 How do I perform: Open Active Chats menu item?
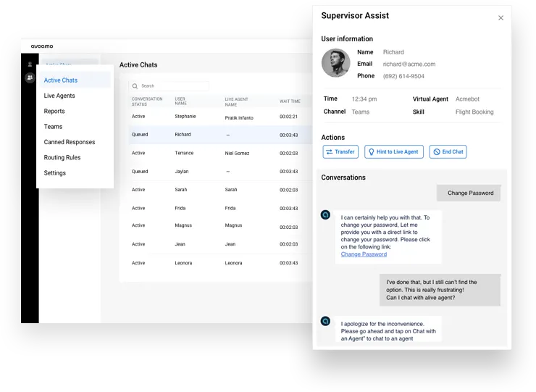(61, 80)
